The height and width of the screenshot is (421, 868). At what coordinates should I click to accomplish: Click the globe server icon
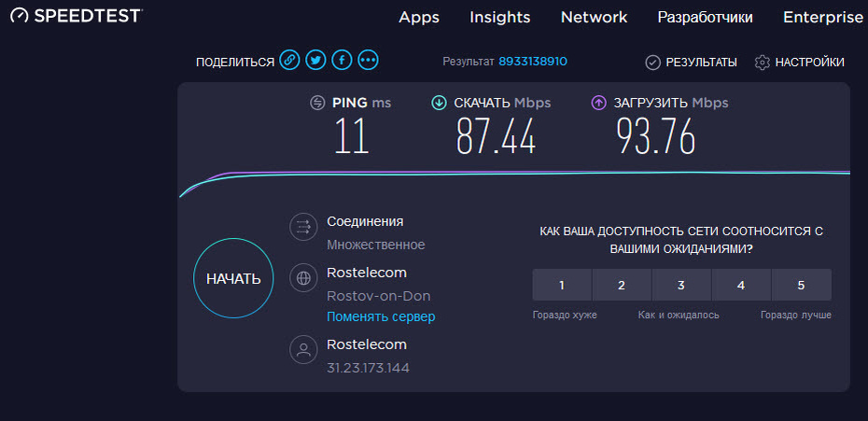click(303, 278)
